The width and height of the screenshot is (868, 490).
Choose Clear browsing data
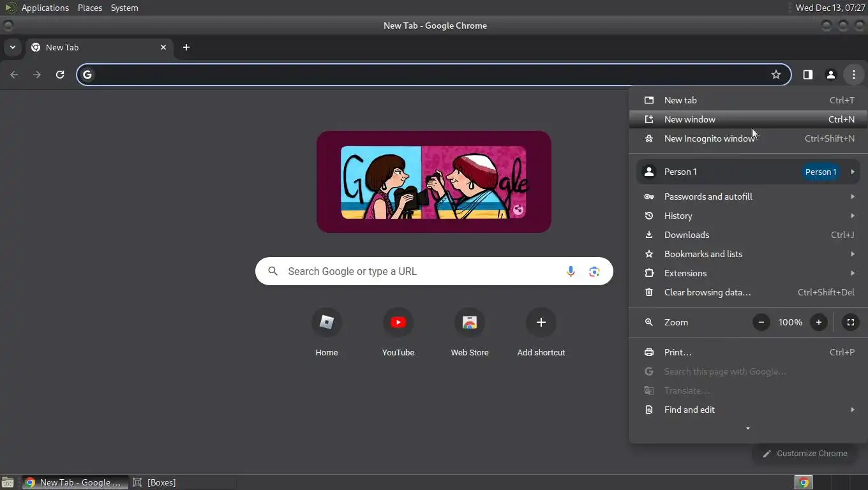(x=748, y=292)
